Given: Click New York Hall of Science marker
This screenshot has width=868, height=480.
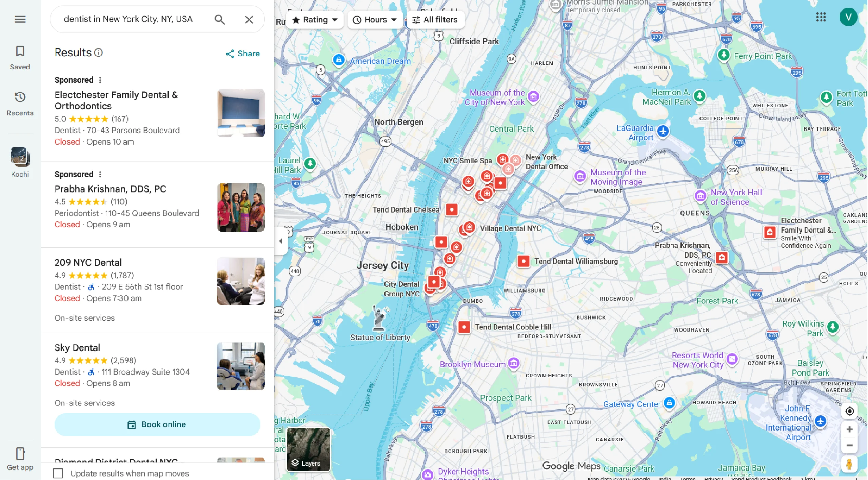Looking at the screenshot, I should [x=701, y=196].
